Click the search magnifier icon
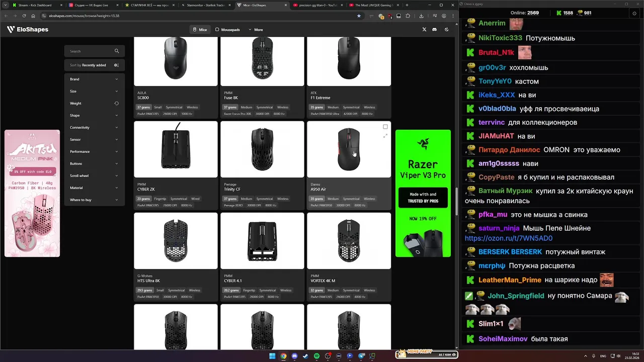The image size is (644, 362). [x=117, y=51]
